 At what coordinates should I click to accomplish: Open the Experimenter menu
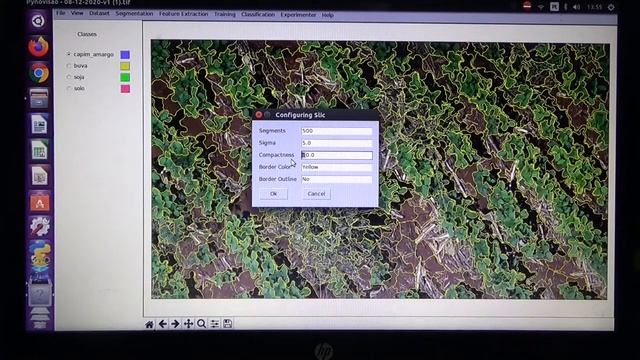click(298, 15)
